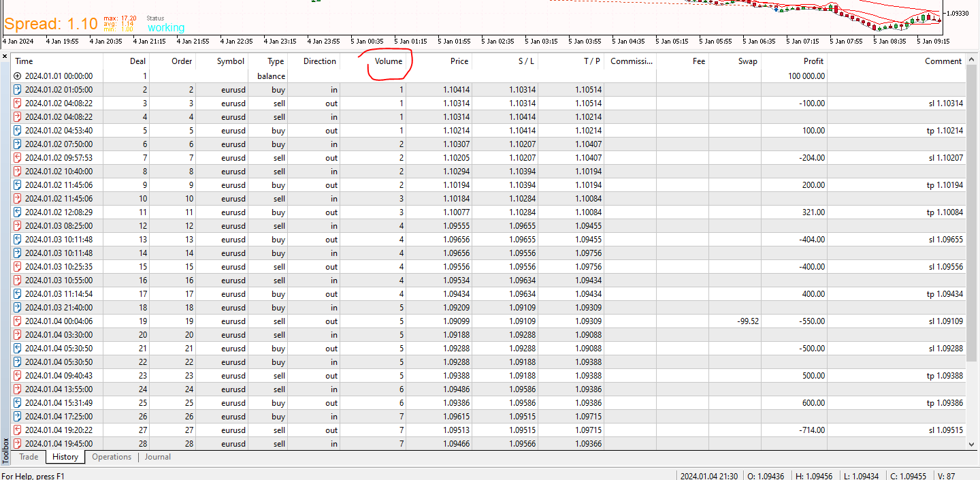Click the vertical Toolbox panel label
The height and width of the screenshot is (480, 980).
click(5, 451)
